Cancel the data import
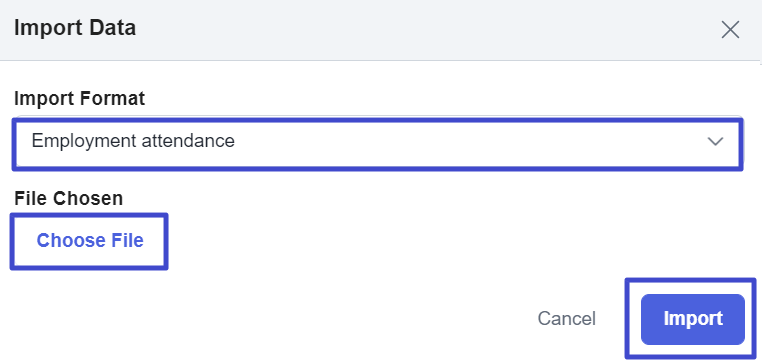 click(x=566, y=319)
